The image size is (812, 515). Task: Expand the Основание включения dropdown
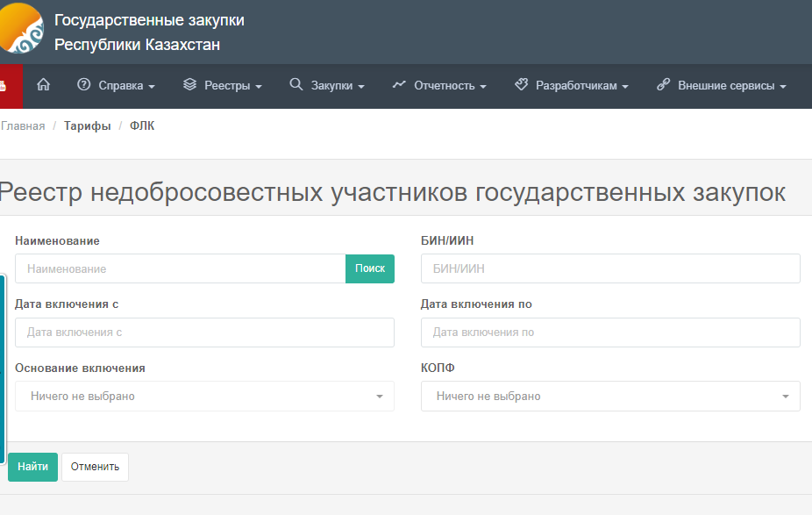pos(204,397)
